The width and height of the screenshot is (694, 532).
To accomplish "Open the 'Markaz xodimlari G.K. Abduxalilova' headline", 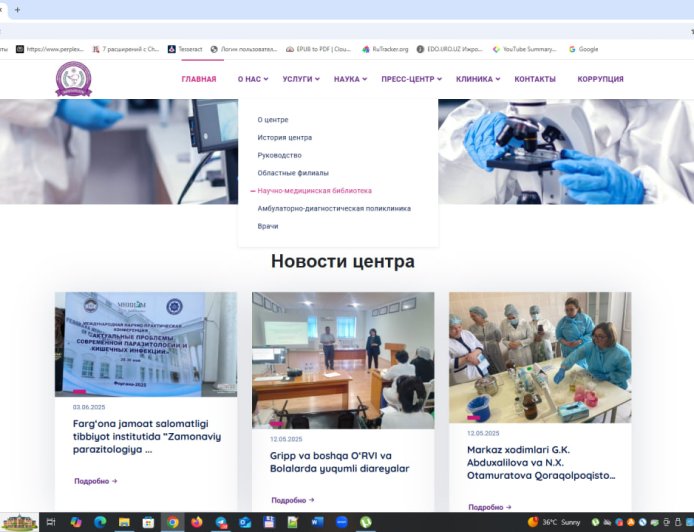I will click(x=541, y=463).
